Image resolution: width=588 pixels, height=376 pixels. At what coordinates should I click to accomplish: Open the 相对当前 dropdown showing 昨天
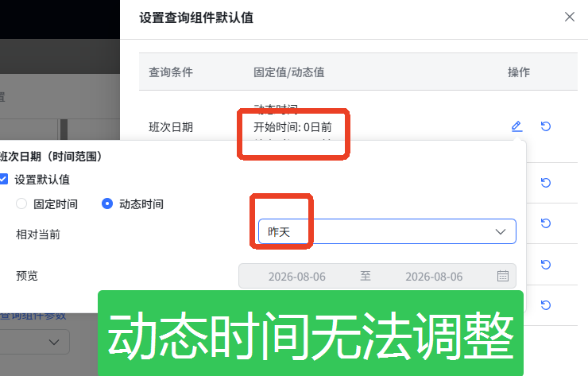[387, 231]
